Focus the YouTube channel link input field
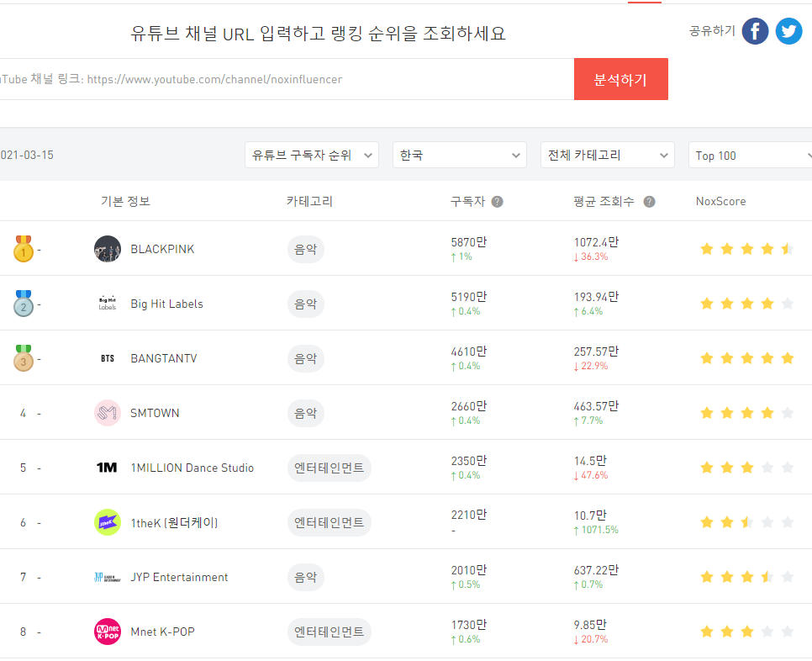Viewport: 812px width, 661px height. 286,79
